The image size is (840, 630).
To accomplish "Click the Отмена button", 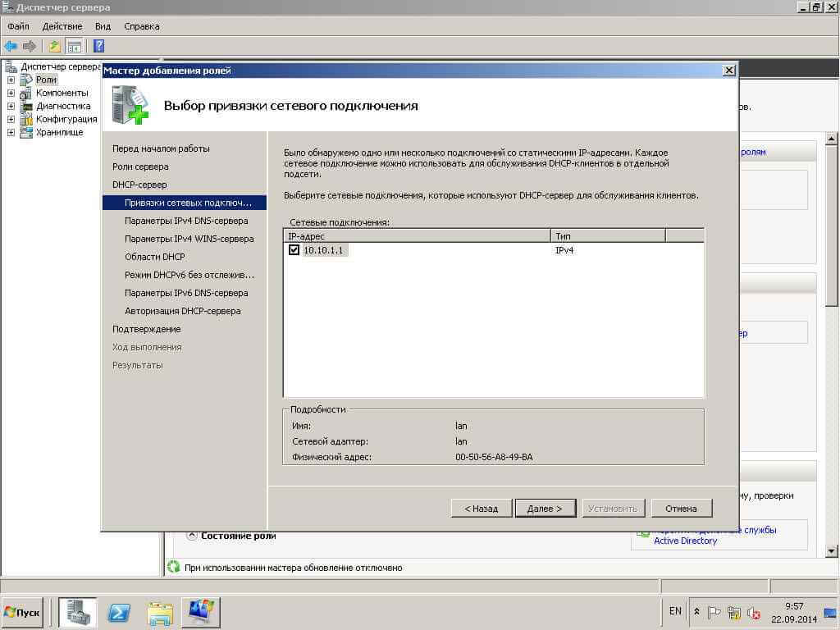I will [682, 509].
